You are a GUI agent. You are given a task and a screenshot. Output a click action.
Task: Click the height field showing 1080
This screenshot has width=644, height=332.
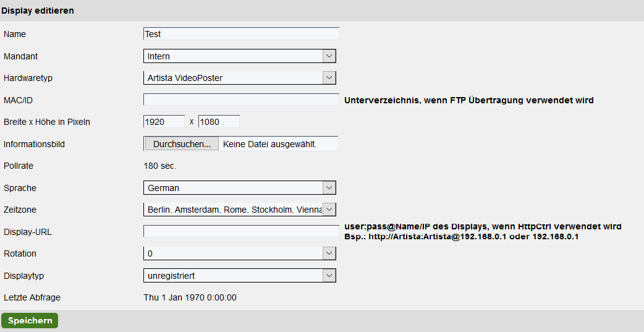pos(219,122)
